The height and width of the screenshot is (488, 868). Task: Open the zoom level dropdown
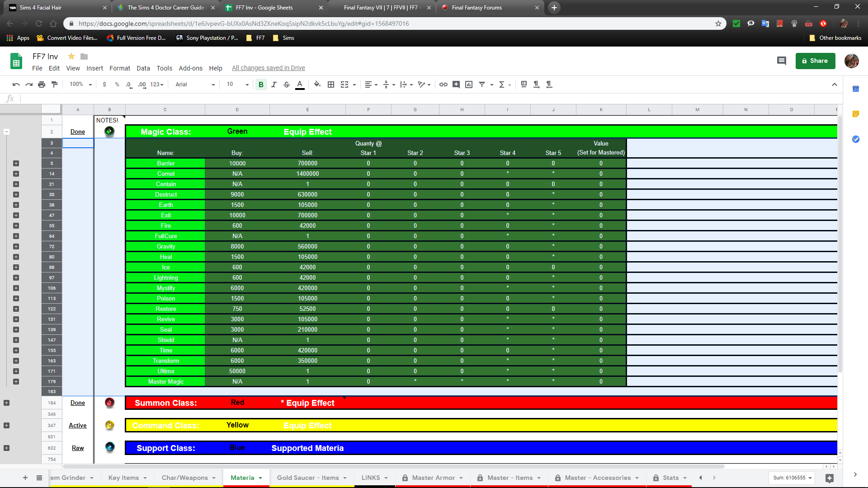pos(80,84)
